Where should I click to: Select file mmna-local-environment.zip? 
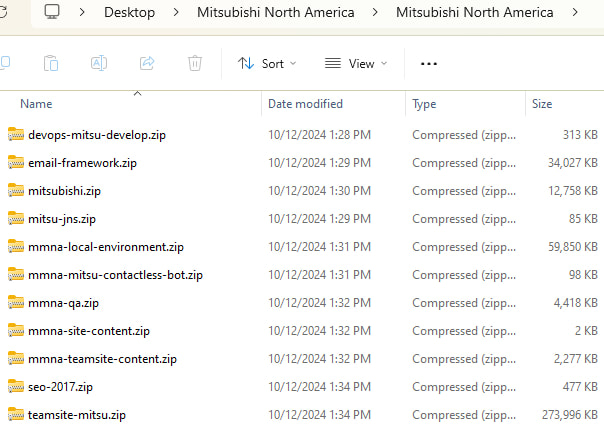point(106,247)
